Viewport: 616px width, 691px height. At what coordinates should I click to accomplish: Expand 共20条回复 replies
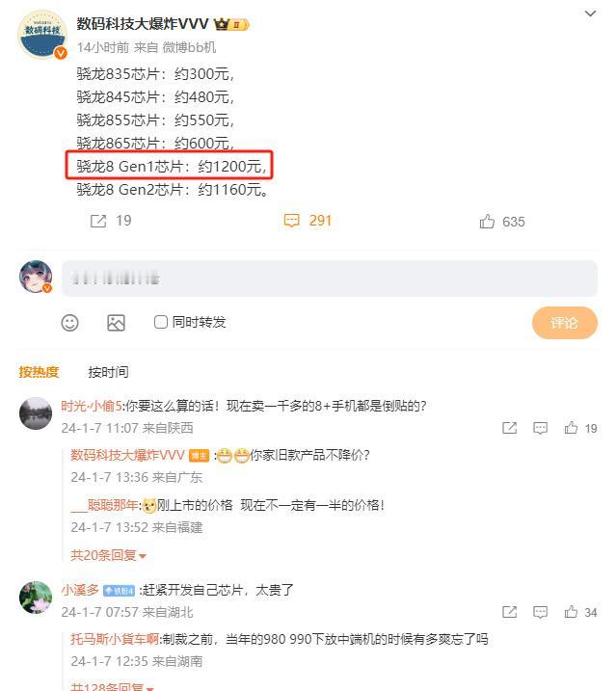pyautogui.click(x=108, y=555)
